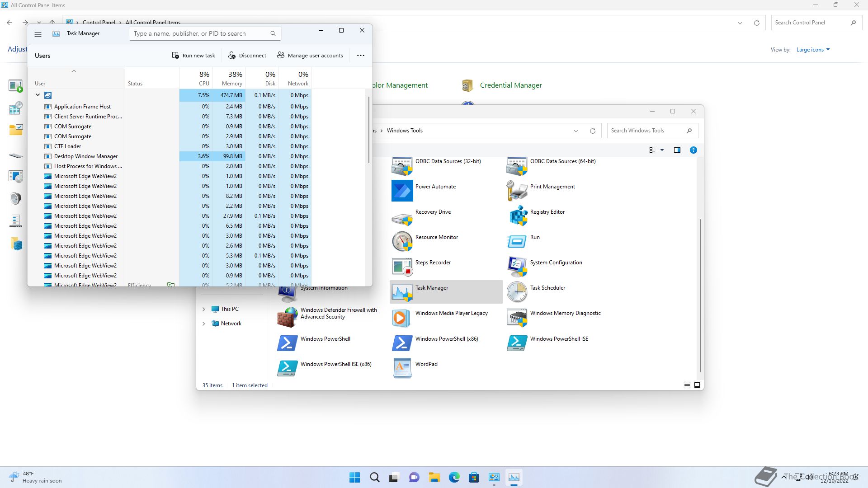Click Search Windows Tools field

coord(652,131)
